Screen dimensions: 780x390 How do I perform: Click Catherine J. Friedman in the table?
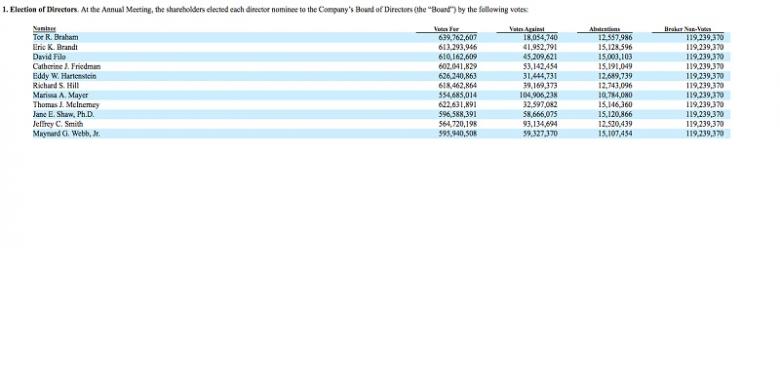[67, 66]
